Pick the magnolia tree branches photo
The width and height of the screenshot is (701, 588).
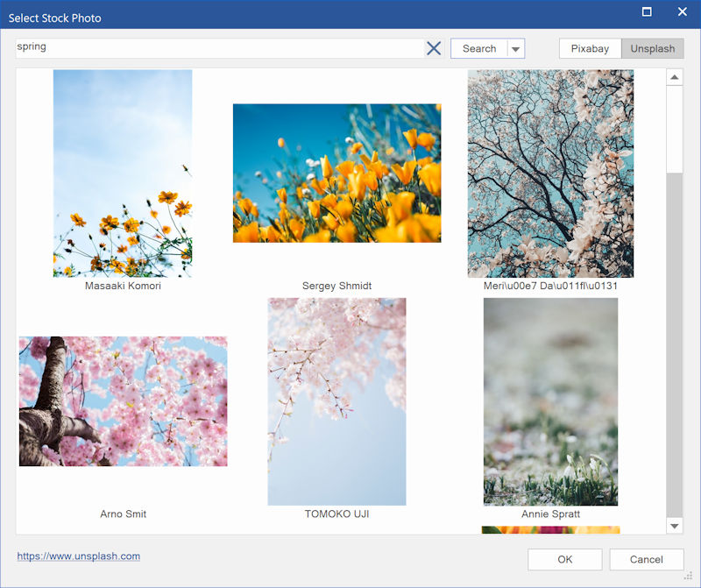click(550, 173)
